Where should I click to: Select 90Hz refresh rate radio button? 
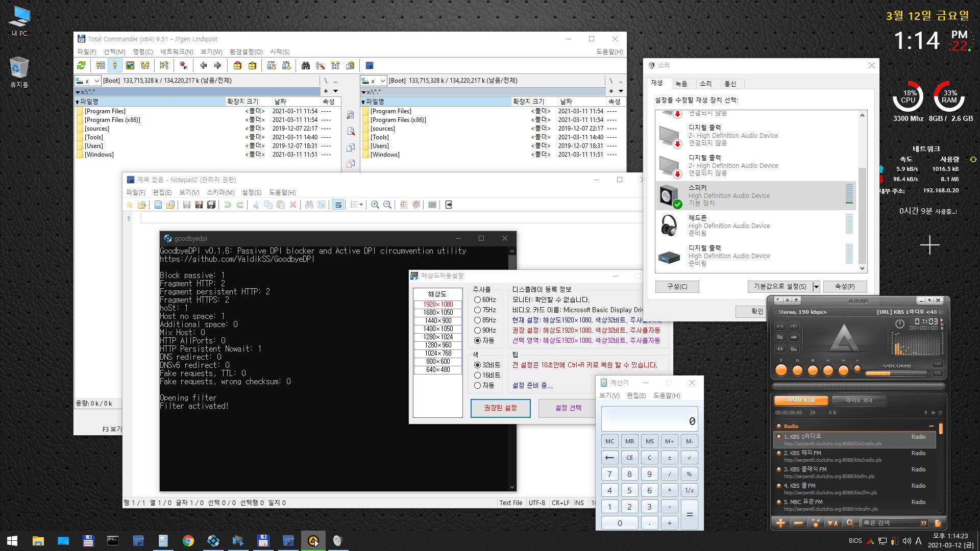click(x=485, y=331)
